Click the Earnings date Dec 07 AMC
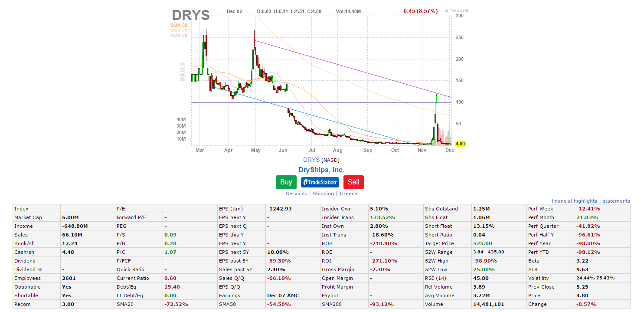The image size is (644, 312). click(283, 296)
